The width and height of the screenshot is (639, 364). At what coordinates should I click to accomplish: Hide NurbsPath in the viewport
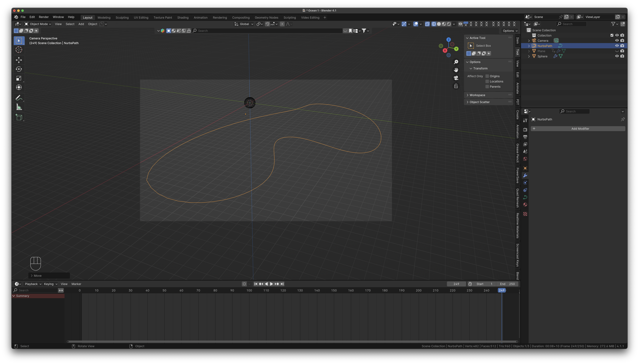617,46
